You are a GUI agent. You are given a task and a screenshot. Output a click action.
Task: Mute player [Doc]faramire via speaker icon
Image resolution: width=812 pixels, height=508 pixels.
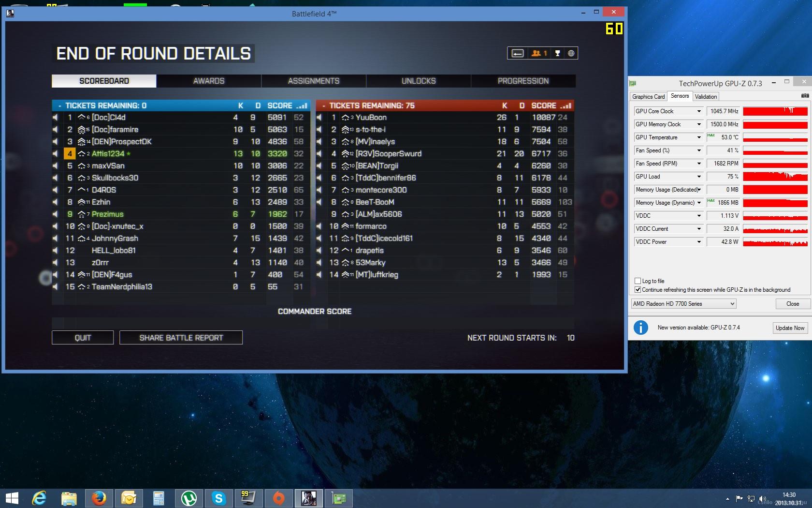pyautogui.click(x=55, y=130)
